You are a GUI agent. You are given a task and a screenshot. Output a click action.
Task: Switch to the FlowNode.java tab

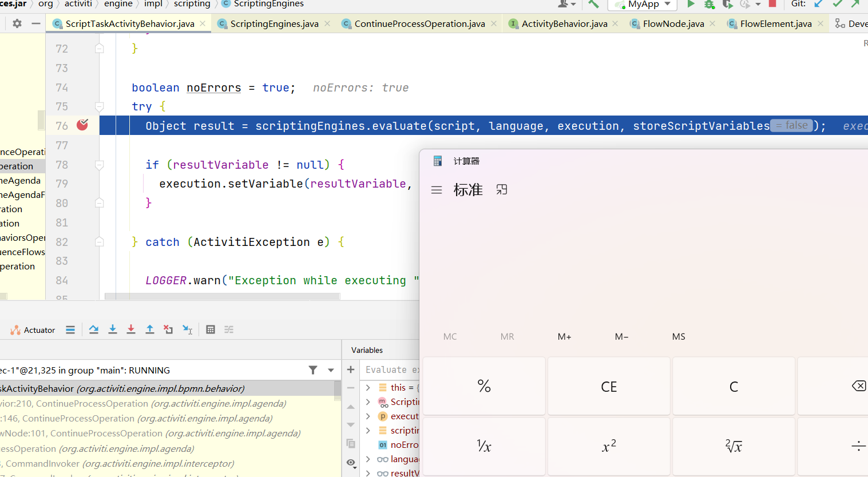tap(673, 23)
